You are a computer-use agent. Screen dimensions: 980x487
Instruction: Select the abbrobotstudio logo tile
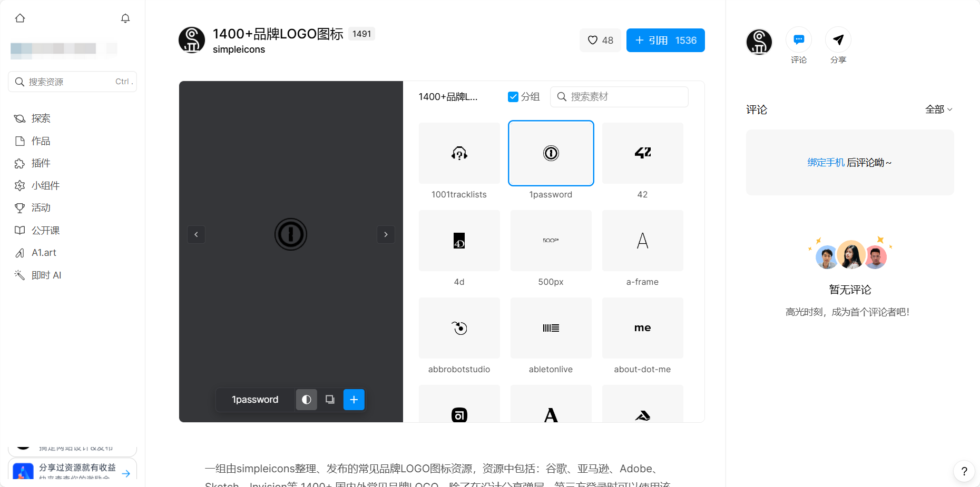coord(459,328)
